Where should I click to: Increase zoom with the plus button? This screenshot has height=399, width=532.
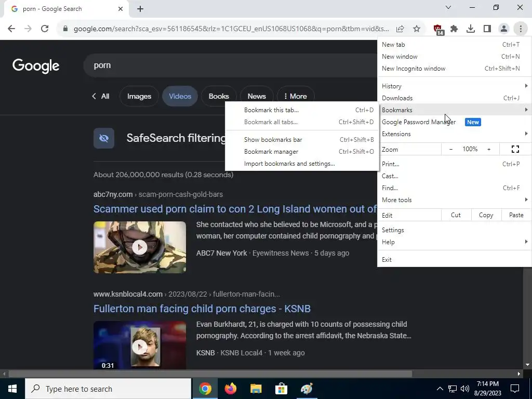click(x=489, y=149)
